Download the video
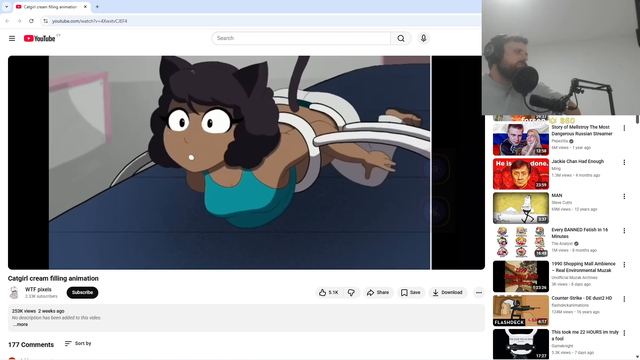The width and height of the screenshot is (640, 360). pyautogui.click(x=448, y=292)
